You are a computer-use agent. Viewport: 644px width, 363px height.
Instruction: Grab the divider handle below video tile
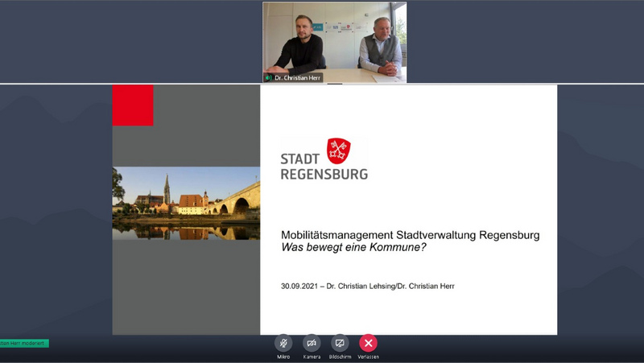(x=335, y=84)
